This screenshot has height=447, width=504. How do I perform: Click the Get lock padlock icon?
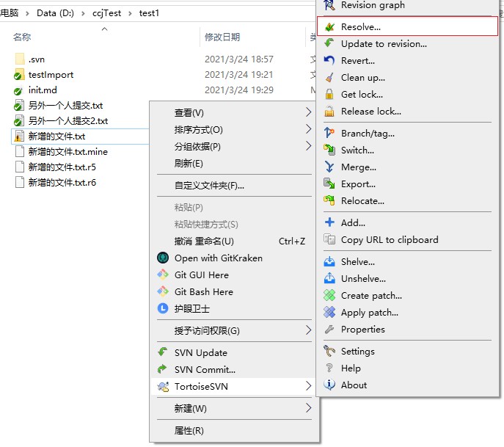click(329, 95)
